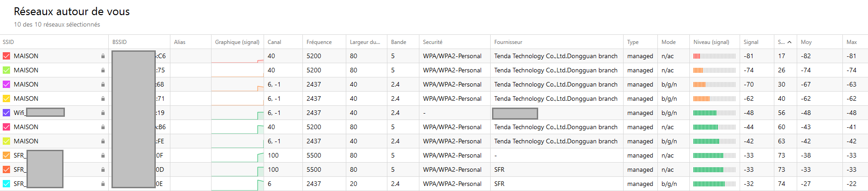868x191 pixels.
Task: Click the signal level bar showing -81
Action: (x=714, y=56)
